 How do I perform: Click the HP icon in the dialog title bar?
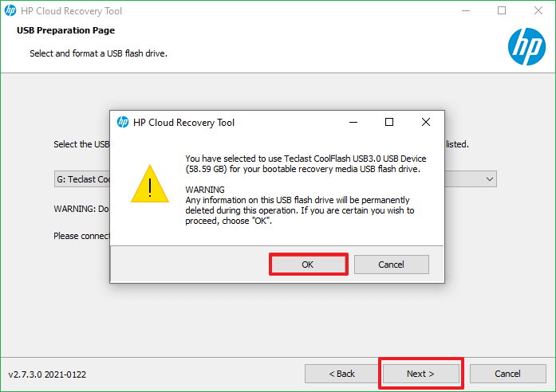[x=123, y=123]
